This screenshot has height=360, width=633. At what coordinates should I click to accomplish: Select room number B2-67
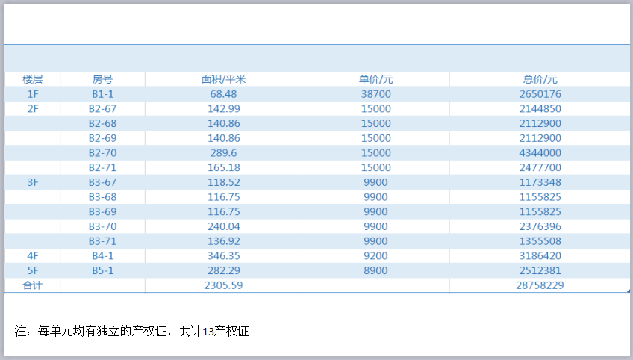(x=103, y=109)
